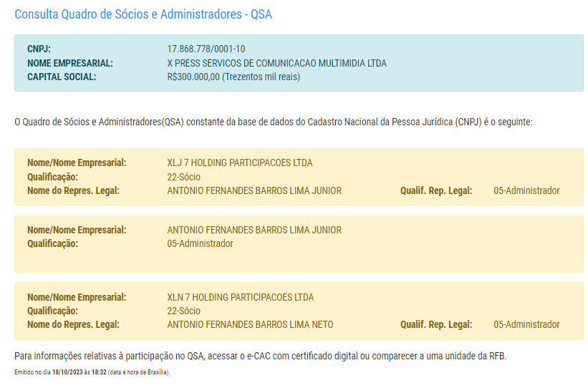Select the partner name in the second card
This screenshot has height=388, width=588.
coord(254,230)
